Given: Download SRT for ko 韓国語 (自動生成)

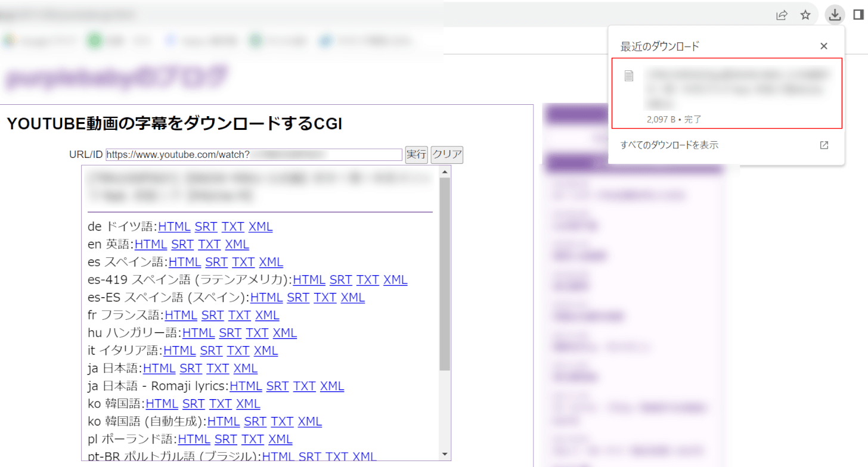Looking at the screenshot, I should pos(255,421).
